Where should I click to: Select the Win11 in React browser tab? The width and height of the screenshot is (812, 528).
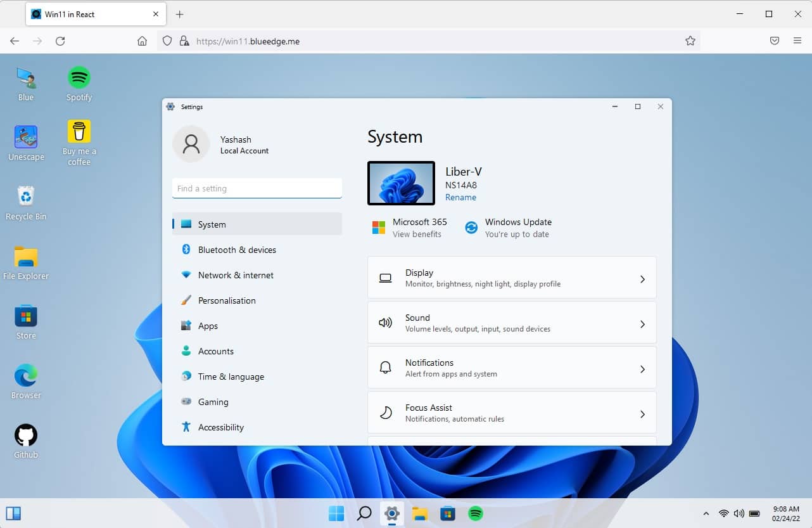[95, 14]
